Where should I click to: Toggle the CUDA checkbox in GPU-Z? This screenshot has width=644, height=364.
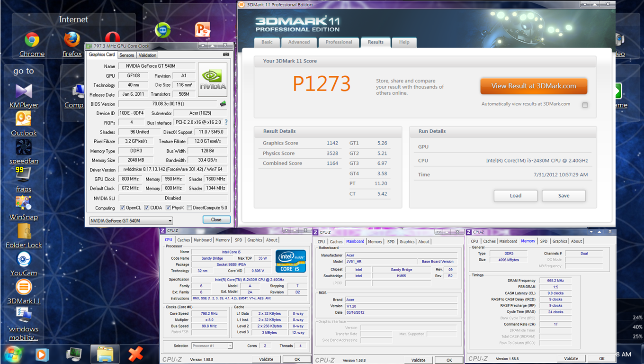(x=147, y=208)
